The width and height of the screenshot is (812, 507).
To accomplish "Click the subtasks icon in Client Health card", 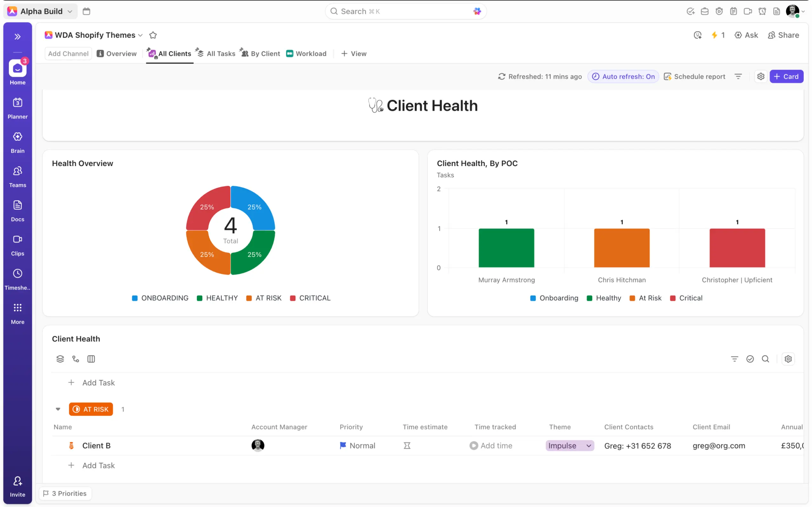I will [75, 359].
